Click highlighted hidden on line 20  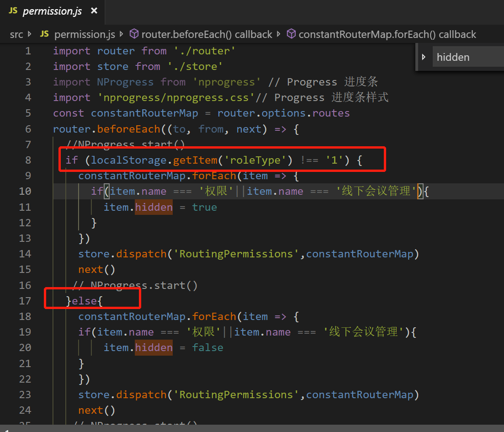(x=154, y=348)
